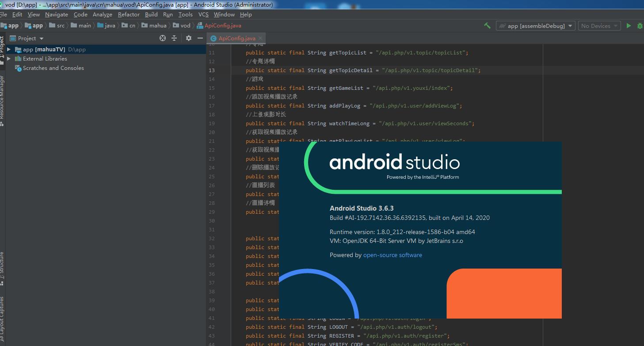Viewport: 644px width, 346px height.
Task: Click the addPlayLog declaration line
Action: (x=354, y=106)
